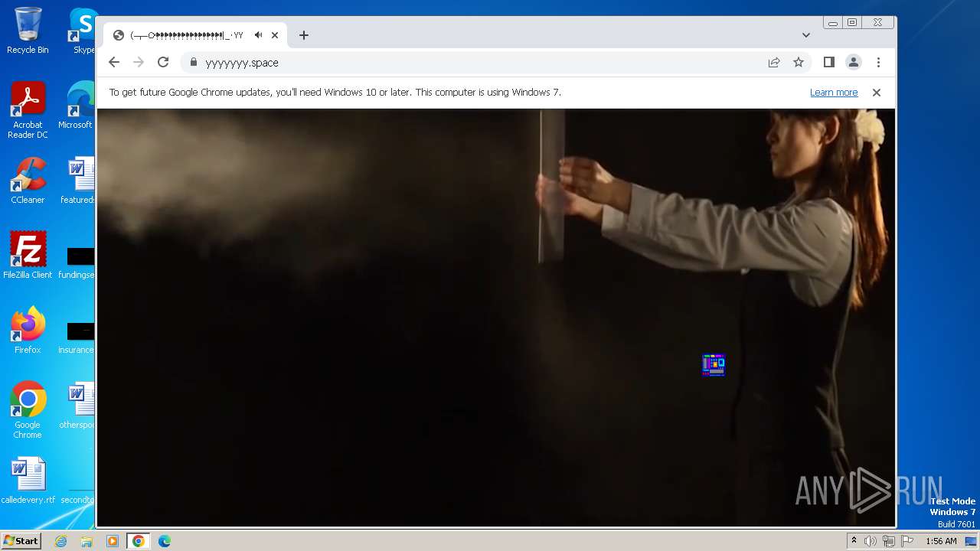Click the network status tray icon
This screenshot has height=551, width=980.
pos(889,541)
